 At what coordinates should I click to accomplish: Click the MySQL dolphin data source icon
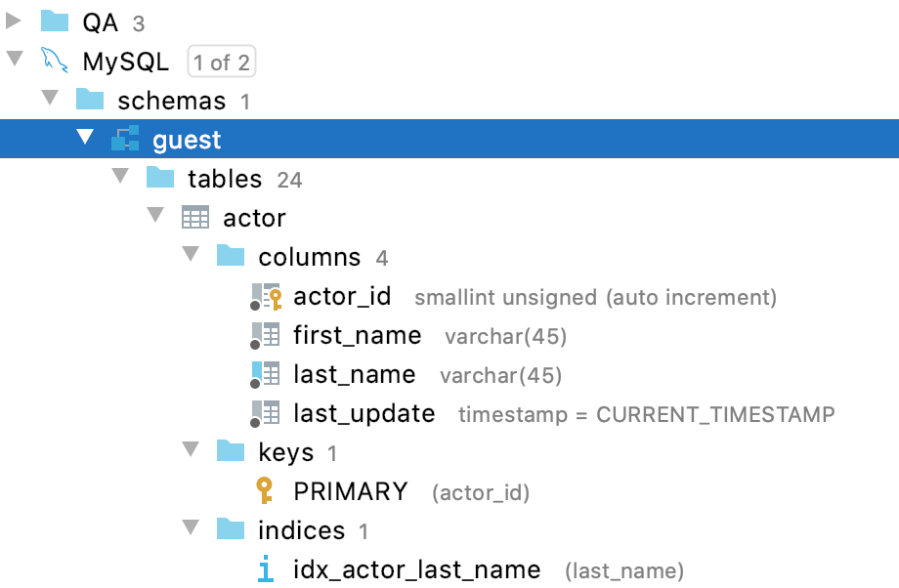(x=55, y=63)
